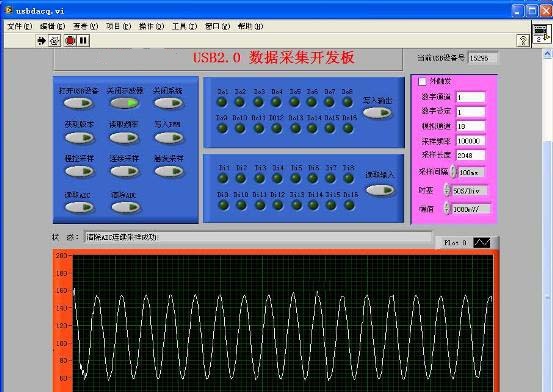The width and height of the screenshot is (553, 392).
Task: Open the 查看(V) menu
Action: [85, 26]
